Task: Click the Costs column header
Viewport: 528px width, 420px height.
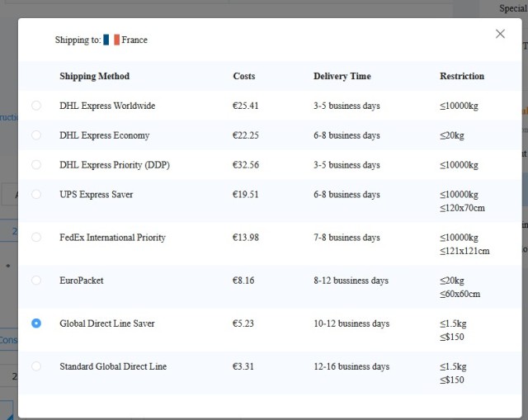Action: point(244,76)
